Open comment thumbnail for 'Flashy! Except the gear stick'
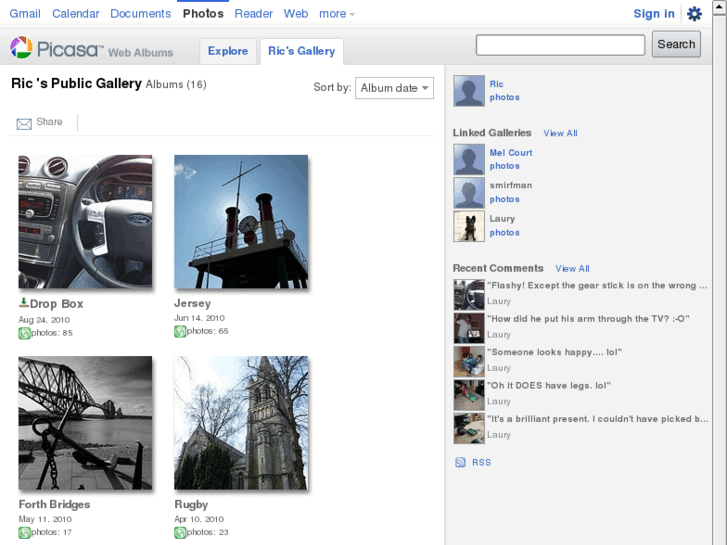727x545 pixels. click(469, 295)
